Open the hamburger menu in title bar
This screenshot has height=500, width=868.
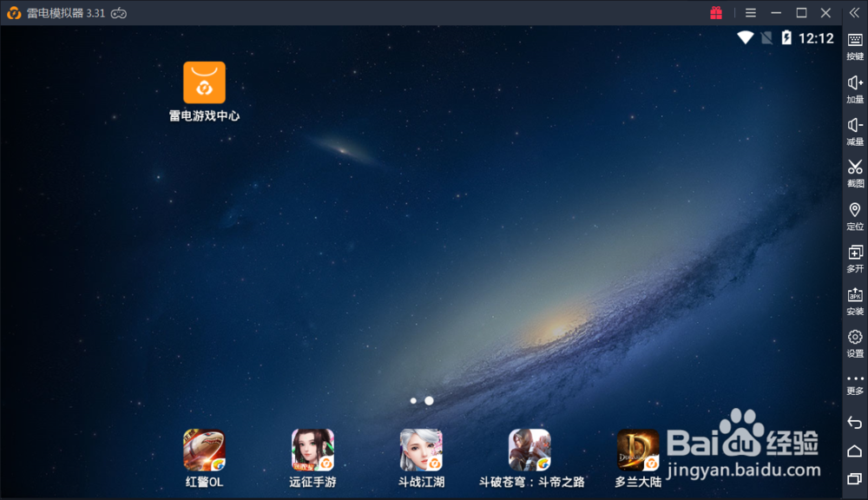pos(751,13)
